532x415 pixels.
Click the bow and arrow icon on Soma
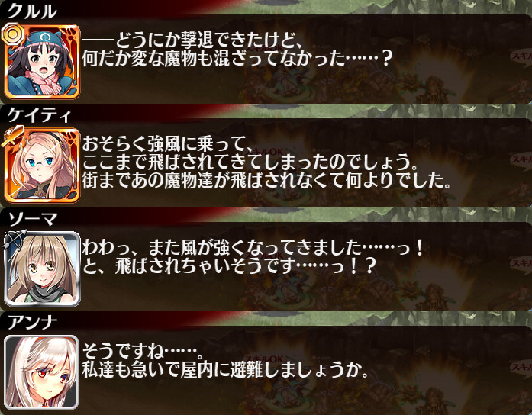click(15, 241)
